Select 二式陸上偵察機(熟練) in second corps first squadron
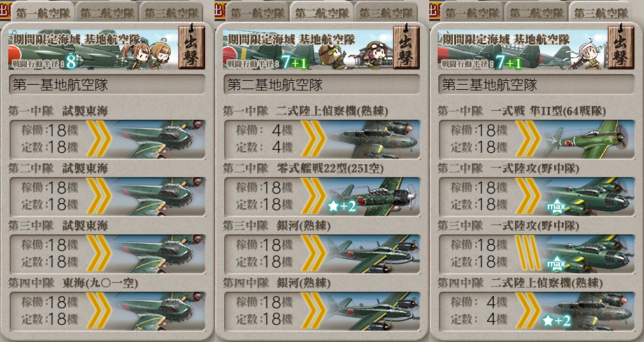 372,139
